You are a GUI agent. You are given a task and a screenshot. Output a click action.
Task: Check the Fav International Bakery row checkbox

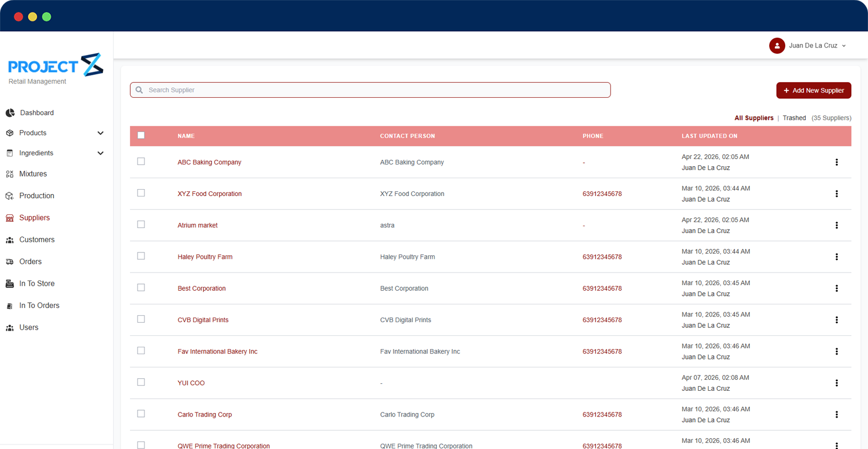pos(141,351)
